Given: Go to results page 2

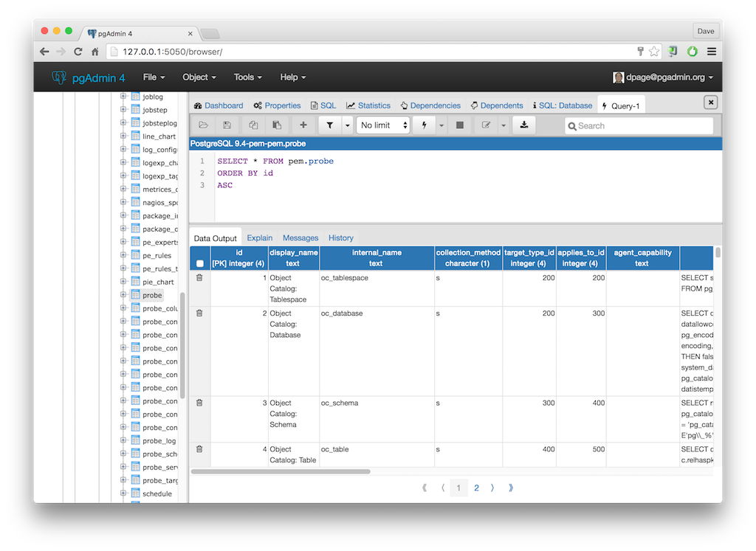Looking at the screenshot, I should pos(476,488).
